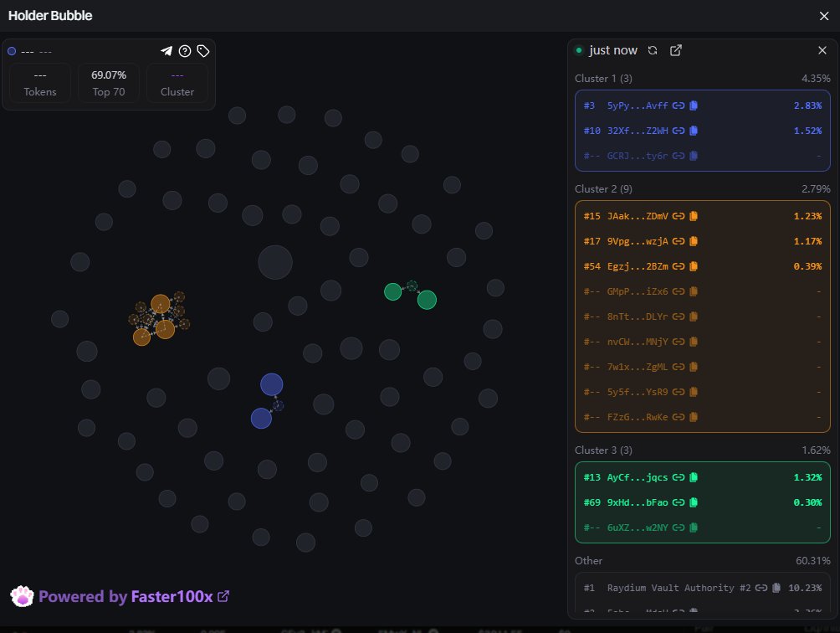Screen dimensions: 840x633
Task: Copy address FZzG...RwKe
Action: tap(694, 417)
